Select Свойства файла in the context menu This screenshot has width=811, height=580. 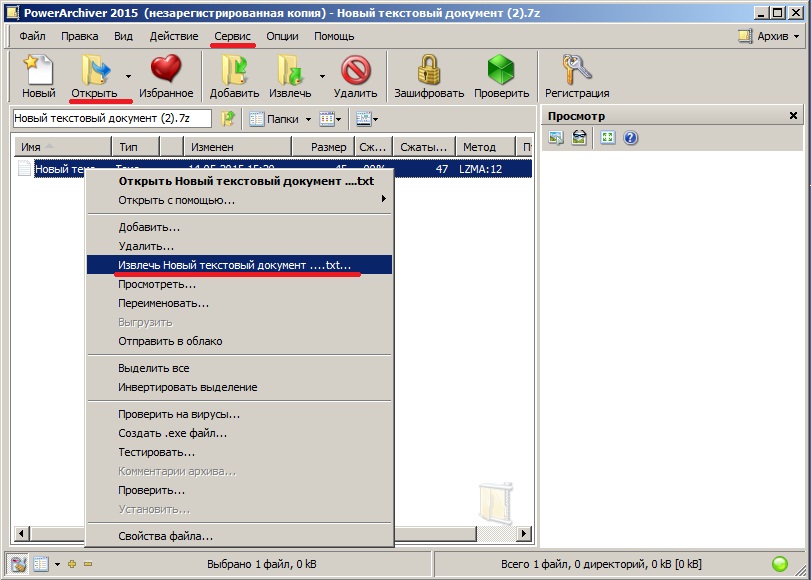(x=165, y=537)
